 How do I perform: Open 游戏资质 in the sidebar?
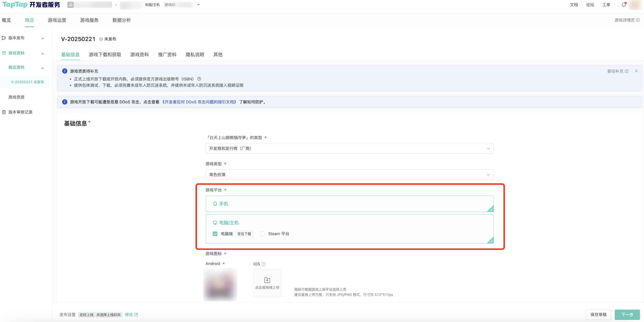pos(16,97)
